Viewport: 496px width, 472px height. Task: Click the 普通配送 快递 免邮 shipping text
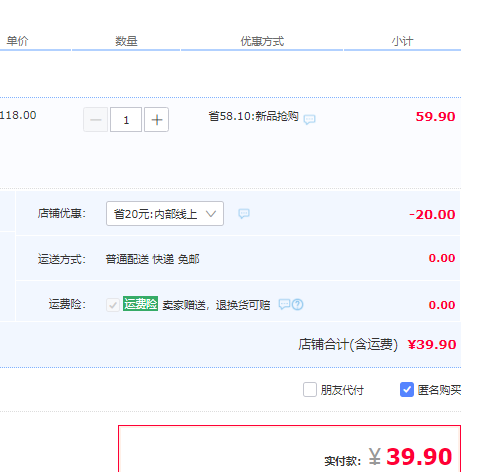152,259
